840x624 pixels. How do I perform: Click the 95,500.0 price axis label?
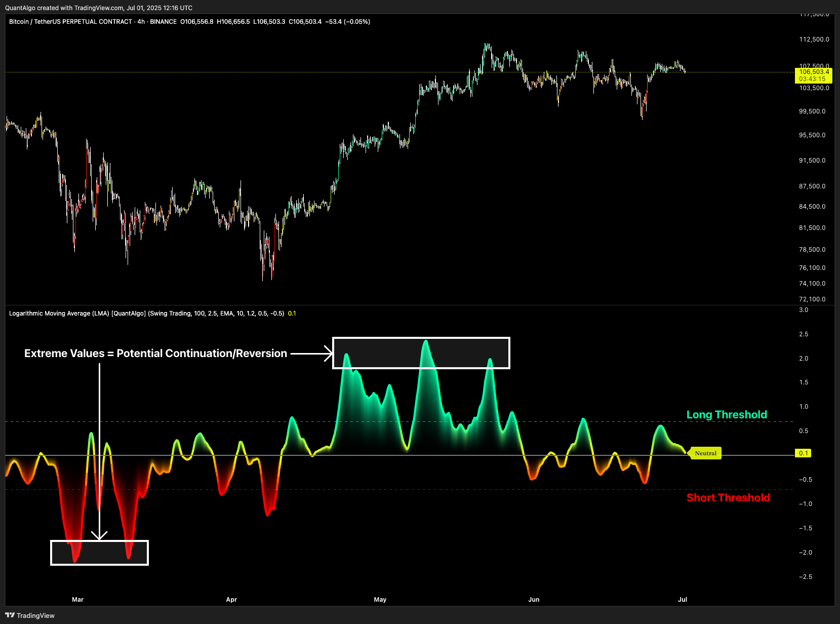(x=812, y=135)
